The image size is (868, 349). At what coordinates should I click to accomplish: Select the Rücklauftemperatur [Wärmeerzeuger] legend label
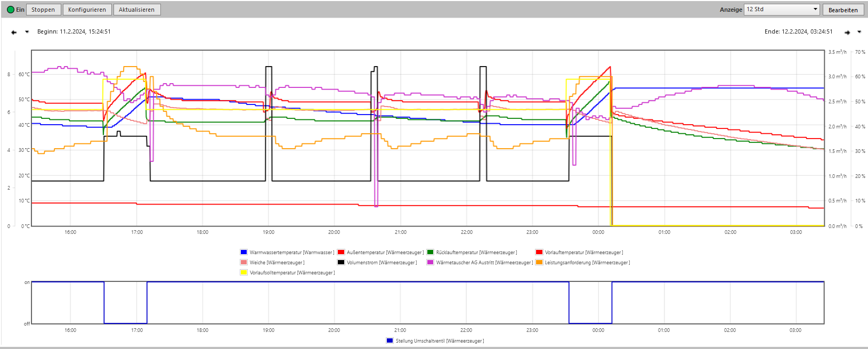[476, 253]
